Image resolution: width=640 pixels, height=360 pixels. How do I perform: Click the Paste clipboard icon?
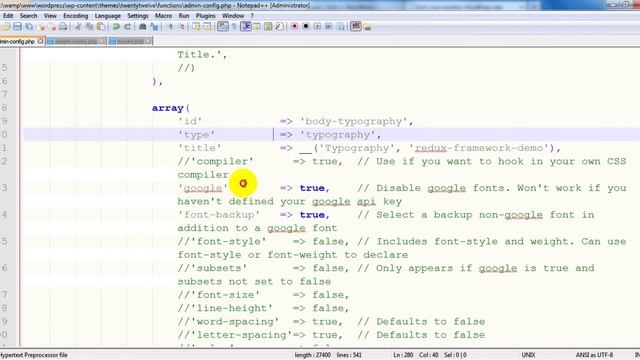100,27
